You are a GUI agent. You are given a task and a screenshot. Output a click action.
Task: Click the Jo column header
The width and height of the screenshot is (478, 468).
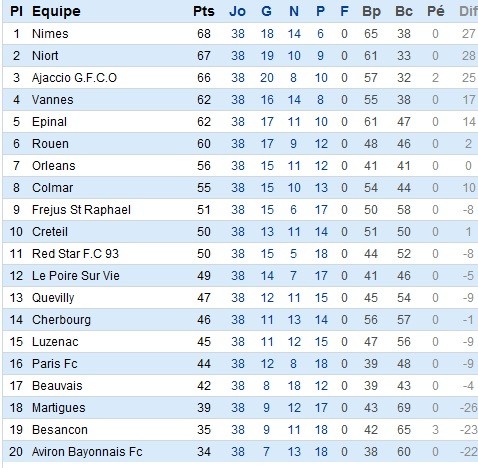click(237, 11)
